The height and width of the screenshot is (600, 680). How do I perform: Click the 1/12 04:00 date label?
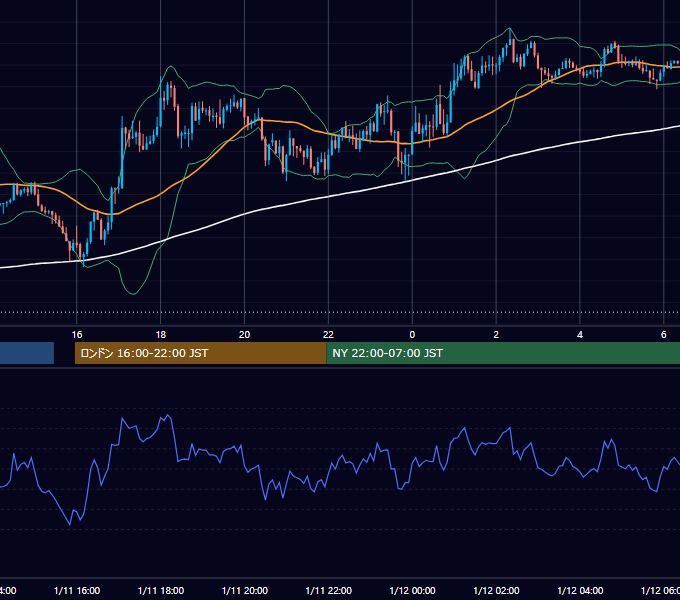[x=580, y=590]
